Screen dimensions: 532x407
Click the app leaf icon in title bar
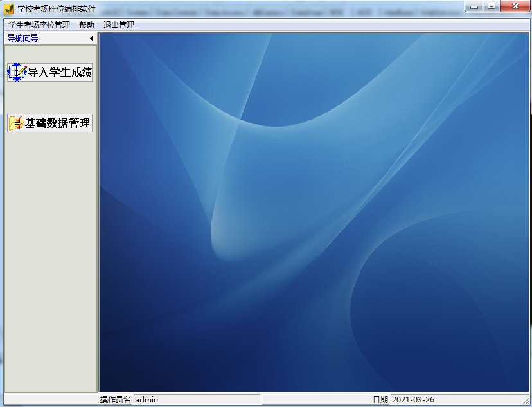click(8, 8)
